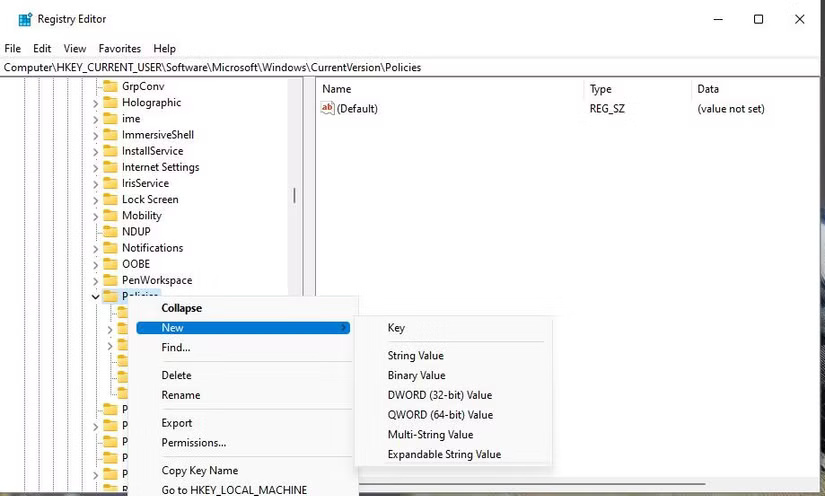
Task: Select the PenWorkspace key label
Action: point(157,280)
